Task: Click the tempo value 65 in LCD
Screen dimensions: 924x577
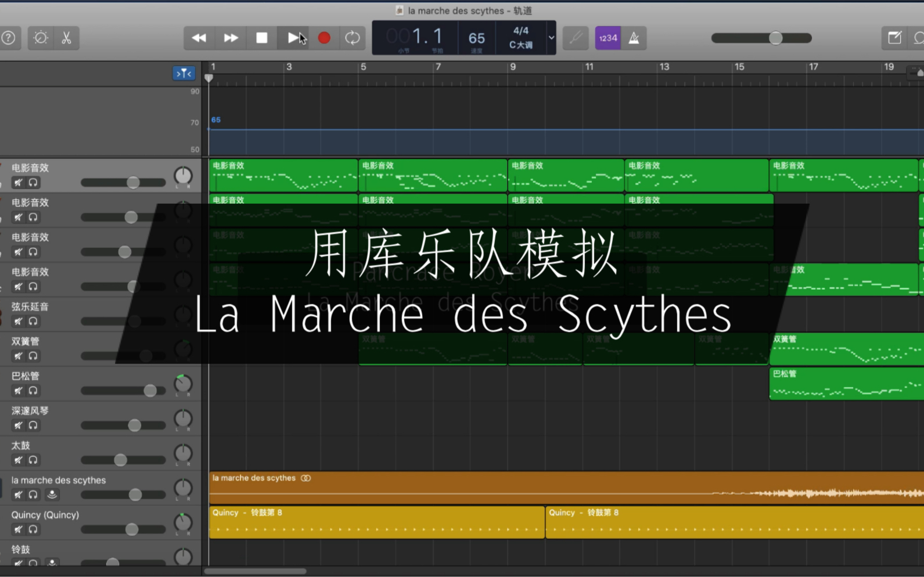Action: [477, 38]
